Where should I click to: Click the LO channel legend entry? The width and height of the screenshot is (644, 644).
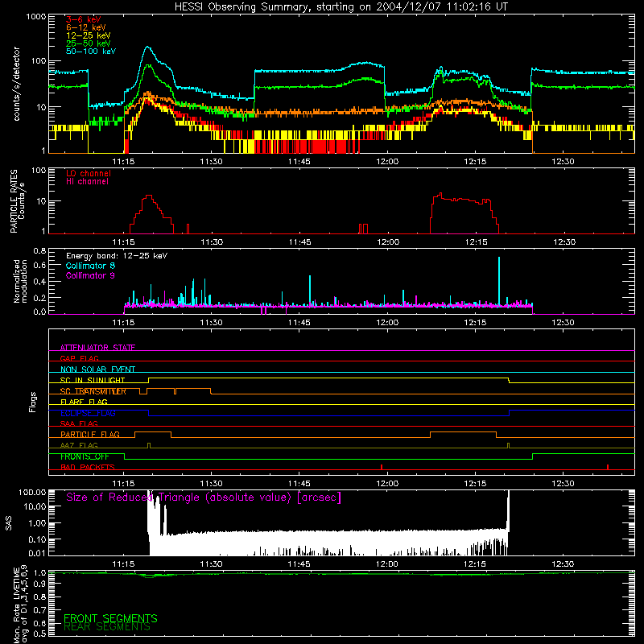click(89, 173)
